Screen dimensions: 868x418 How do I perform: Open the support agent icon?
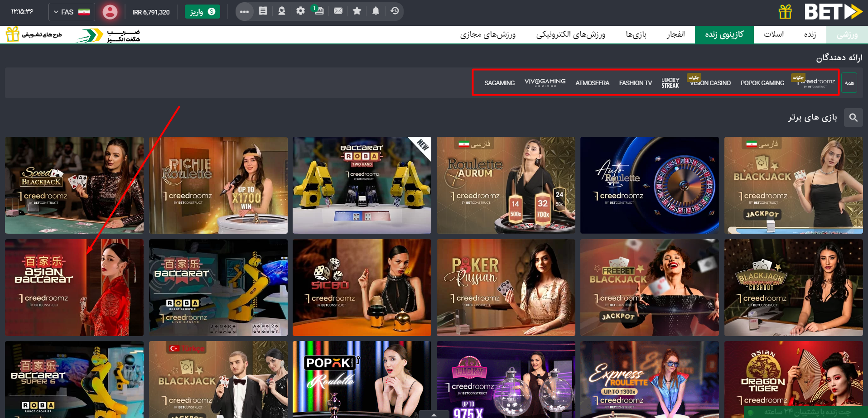282,11
